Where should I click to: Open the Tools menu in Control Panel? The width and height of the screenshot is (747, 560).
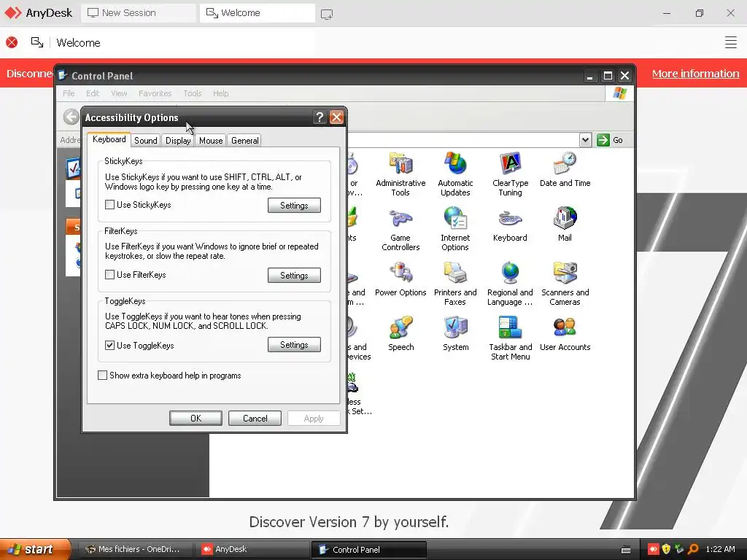click(193, 93)
